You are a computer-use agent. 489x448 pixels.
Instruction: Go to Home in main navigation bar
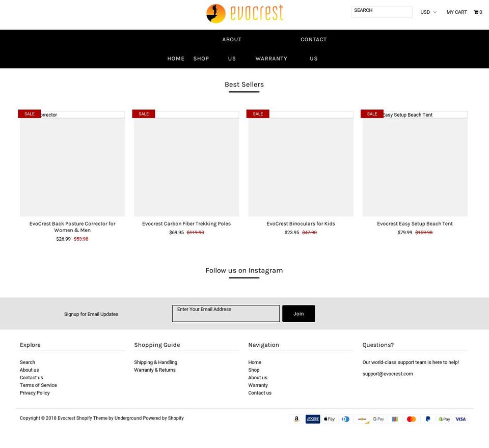[176, 59]
